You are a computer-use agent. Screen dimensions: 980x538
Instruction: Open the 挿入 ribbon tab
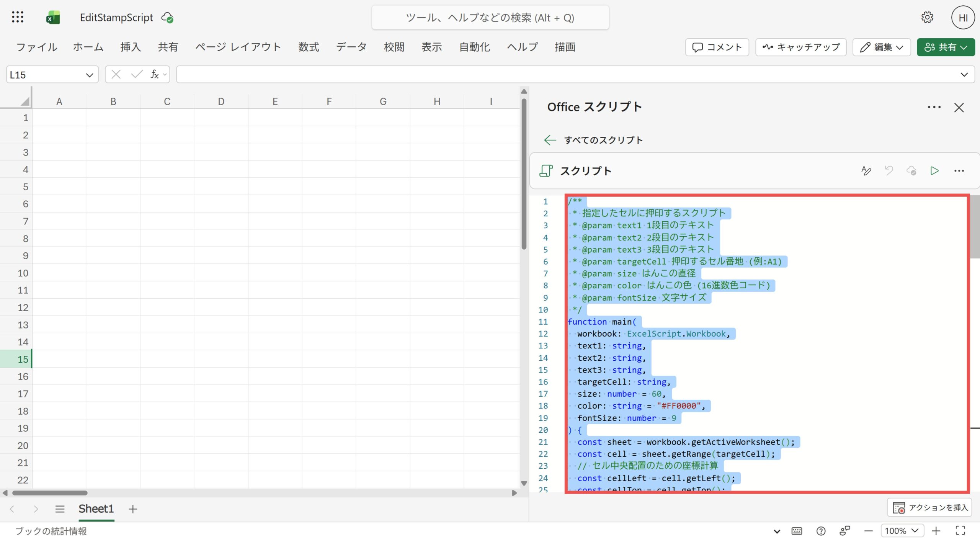pos(131,47)
